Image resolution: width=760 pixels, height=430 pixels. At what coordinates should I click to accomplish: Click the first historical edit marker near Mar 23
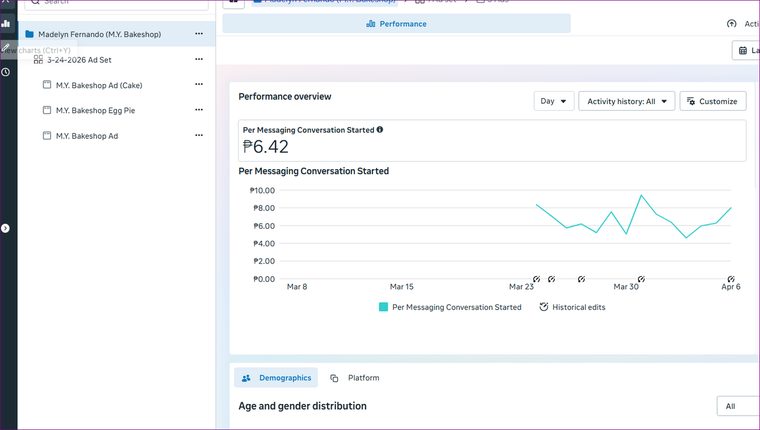pos(536,279)
